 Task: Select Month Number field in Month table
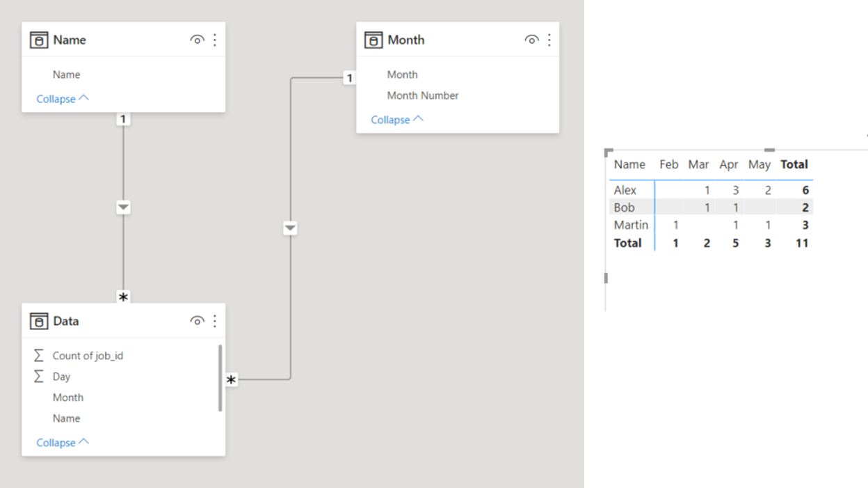point(423,95)
